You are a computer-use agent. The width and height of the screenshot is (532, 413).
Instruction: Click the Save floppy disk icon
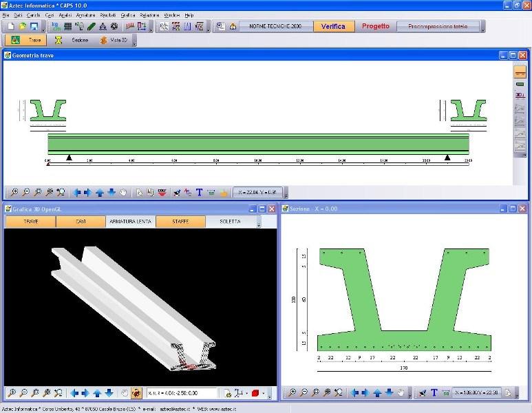click(34, 27)
